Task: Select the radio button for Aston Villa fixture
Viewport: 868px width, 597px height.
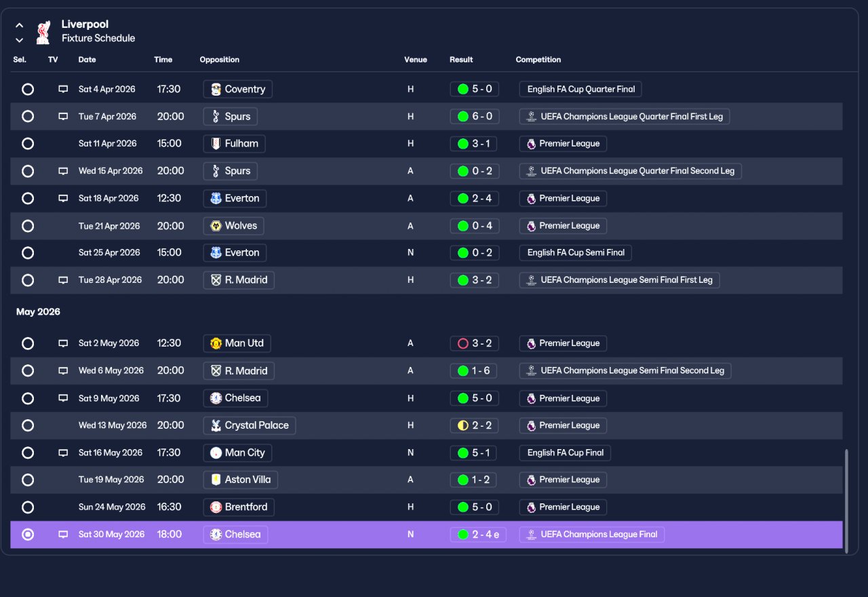Action: pos(28,480)
